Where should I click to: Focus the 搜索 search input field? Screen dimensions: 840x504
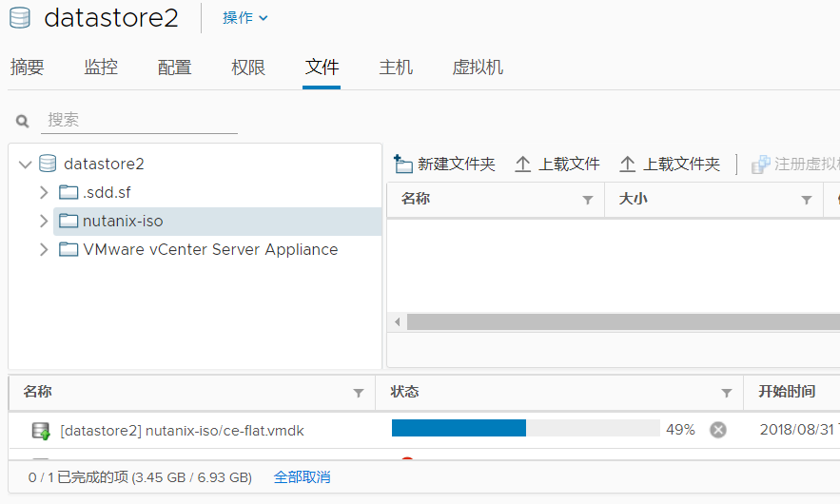click(139, 120)
